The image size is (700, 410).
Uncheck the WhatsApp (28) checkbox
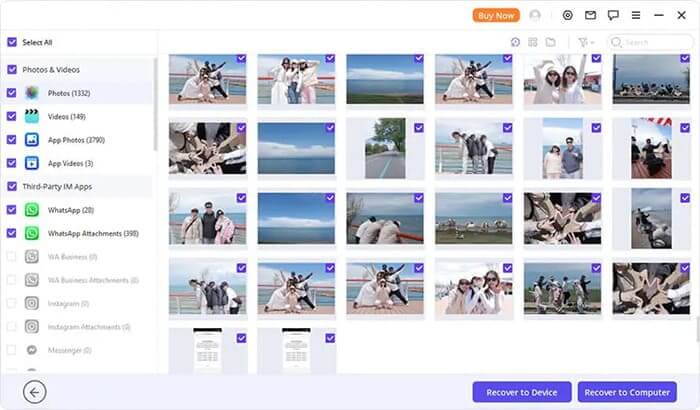(x=12, y=210)
